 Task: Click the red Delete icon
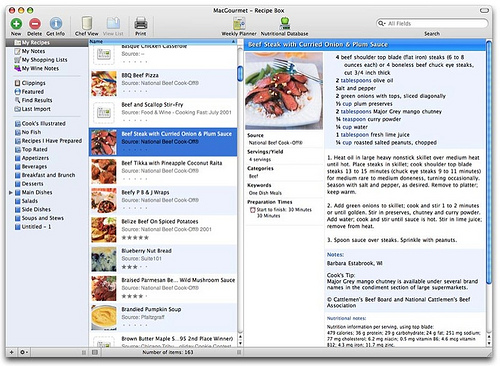tap(35, 24)
